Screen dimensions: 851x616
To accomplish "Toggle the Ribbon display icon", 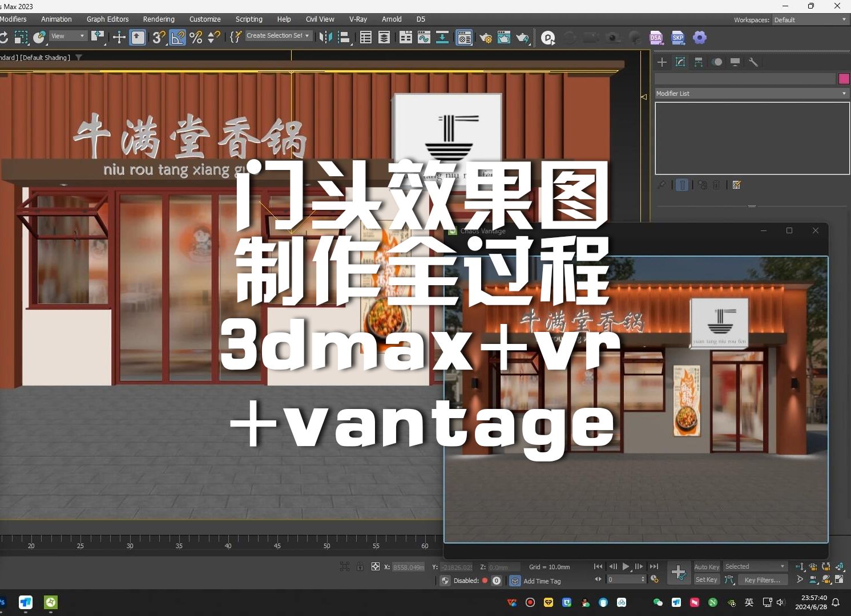I will [406, 38].
